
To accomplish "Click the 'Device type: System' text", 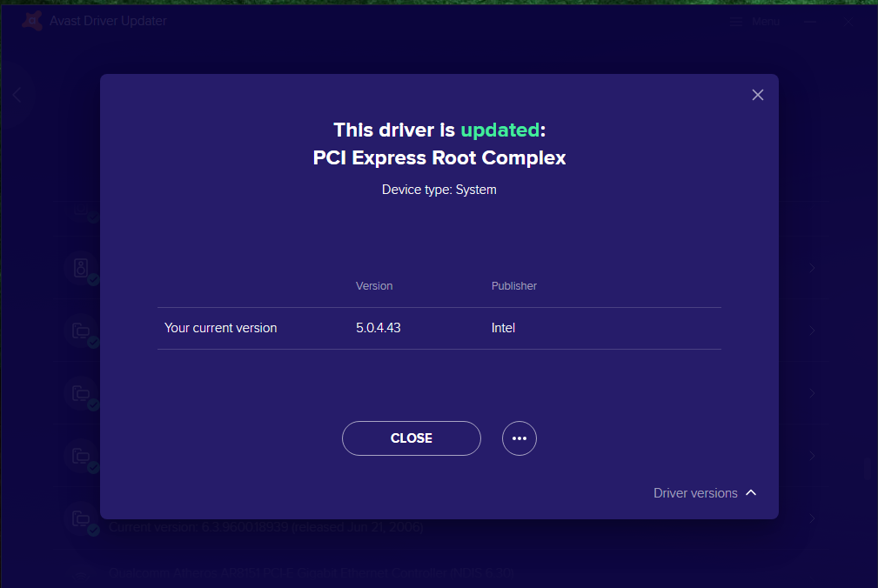I will (439, 190).
